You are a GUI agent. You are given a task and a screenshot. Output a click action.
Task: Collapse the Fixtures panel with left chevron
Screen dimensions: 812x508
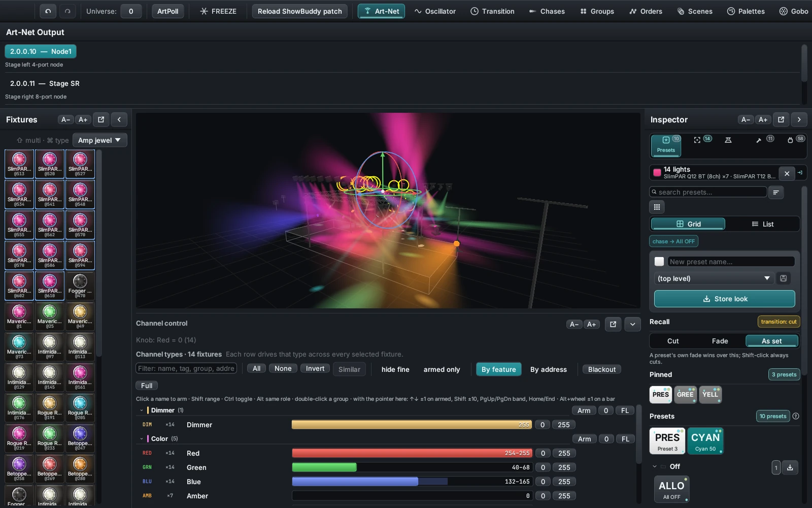(119, 119)
